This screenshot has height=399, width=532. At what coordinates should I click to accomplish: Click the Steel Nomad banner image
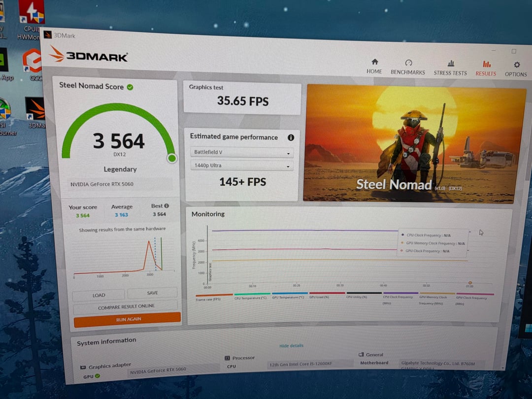coord(415,143)
